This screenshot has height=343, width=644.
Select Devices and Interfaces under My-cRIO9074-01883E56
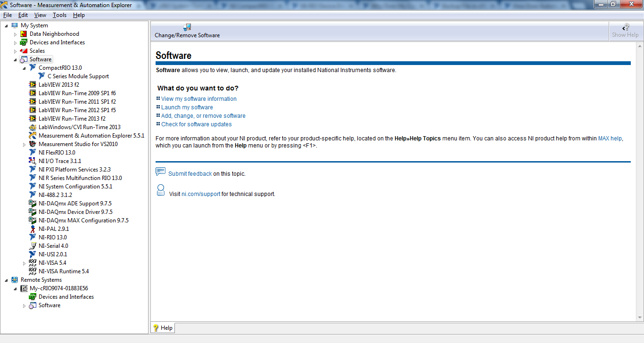point(66,297)
